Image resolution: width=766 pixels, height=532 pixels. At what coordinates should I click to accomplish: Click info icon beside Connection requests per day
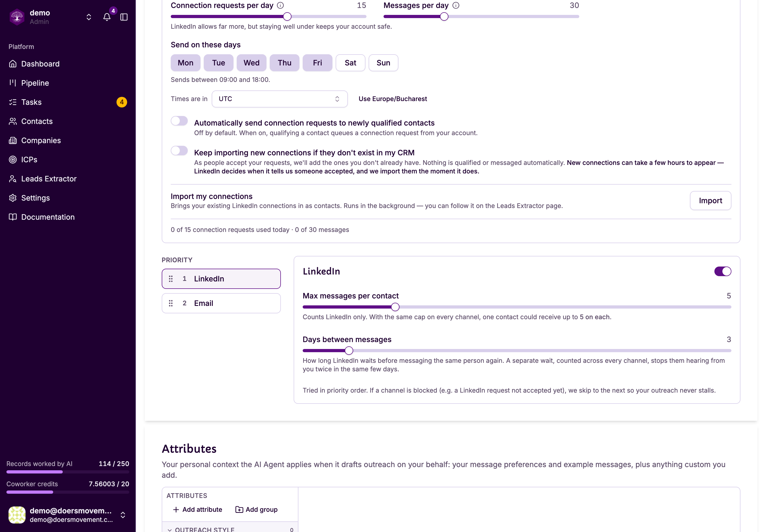[x=280, y=5]
